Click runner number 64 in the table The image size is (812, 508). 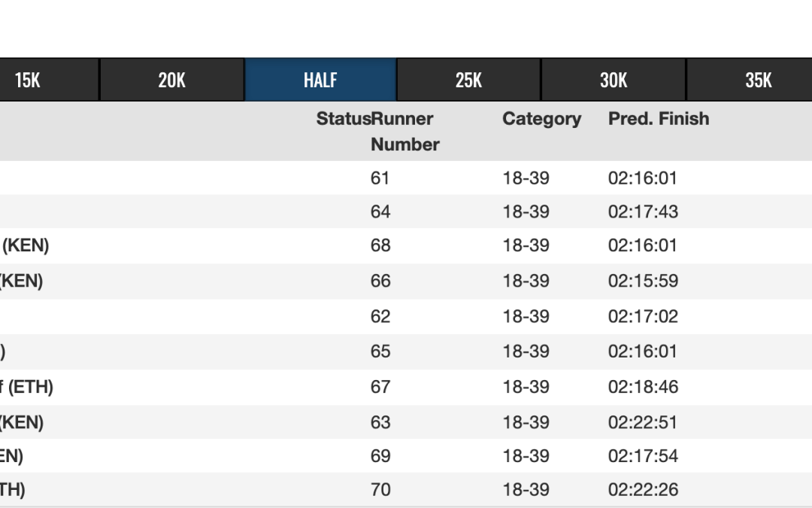point(380,211)
